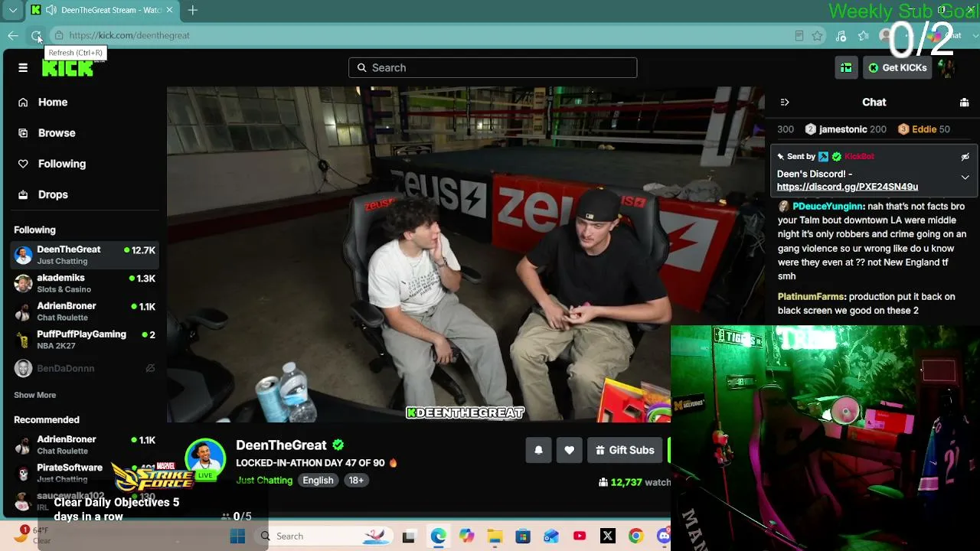
Task: Click KickBot username in pinned message
Action: pyautogui.click(x=859, y=156)
